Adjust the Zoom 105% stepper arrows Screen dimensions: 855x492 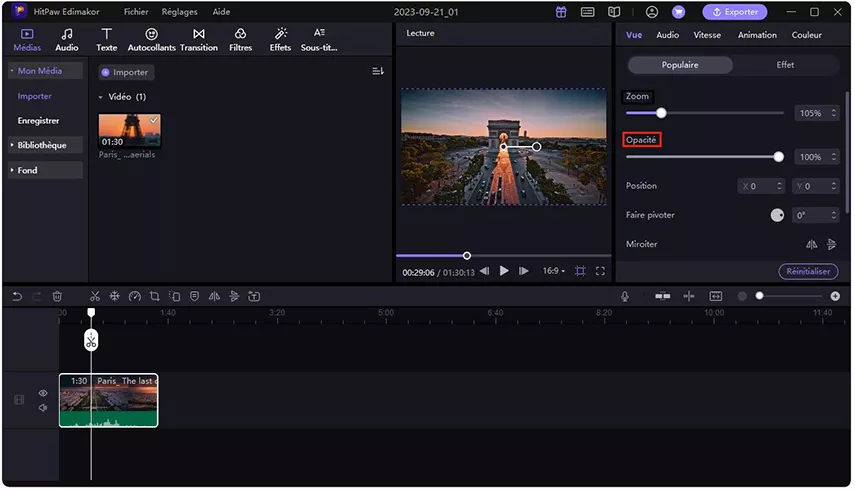[x=834, y=113]
